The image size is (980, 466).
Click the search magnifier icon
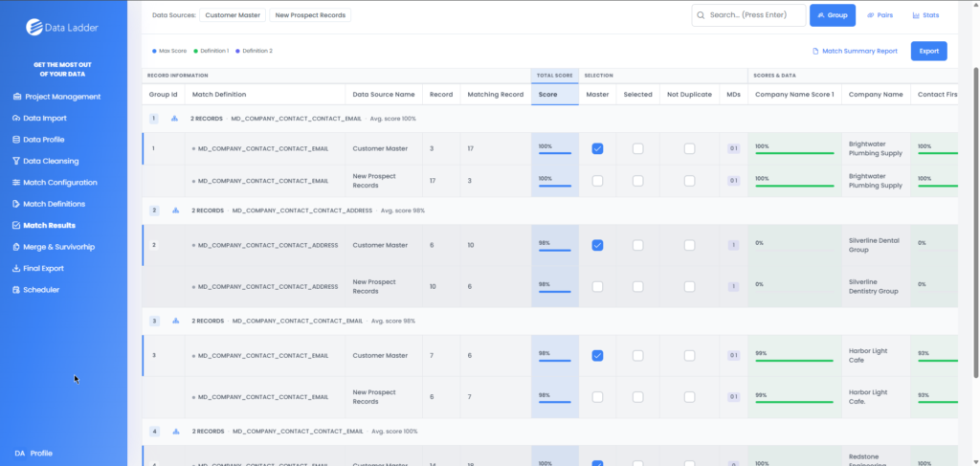(x=701, y=15)
